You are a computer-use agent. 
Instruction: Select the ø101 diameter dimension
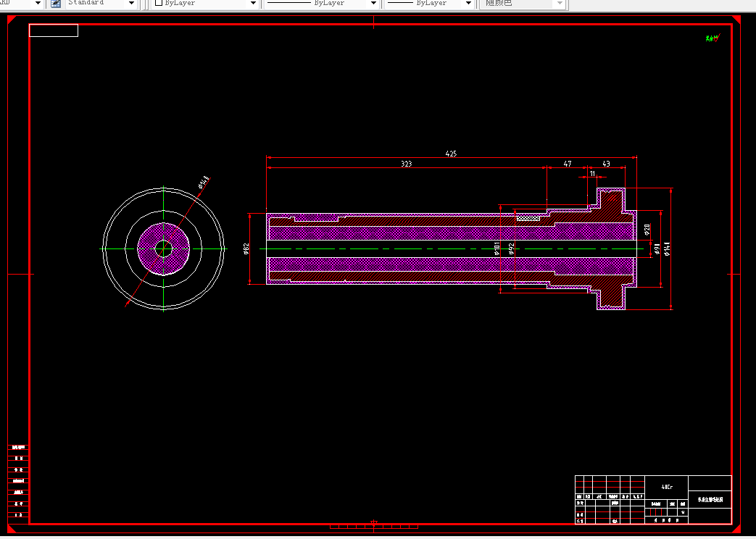click(497, 248)
